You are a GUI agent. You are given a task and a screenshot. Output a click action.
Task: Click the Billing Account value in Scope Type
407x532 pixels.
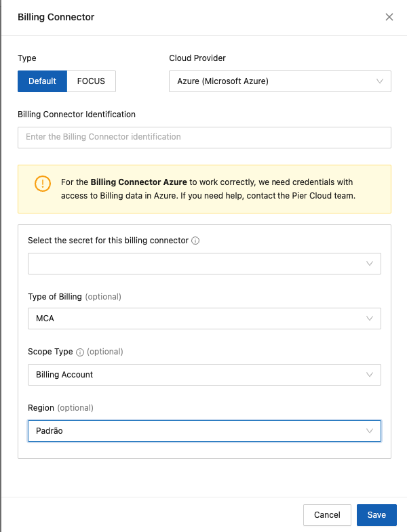coord(64,375)
